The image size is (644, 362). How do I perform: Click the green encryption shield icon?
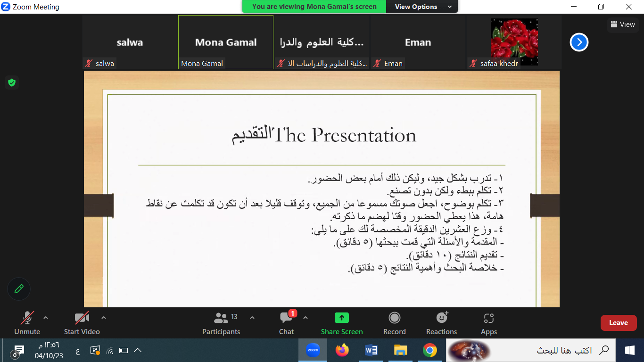click(x=12, y=83)
